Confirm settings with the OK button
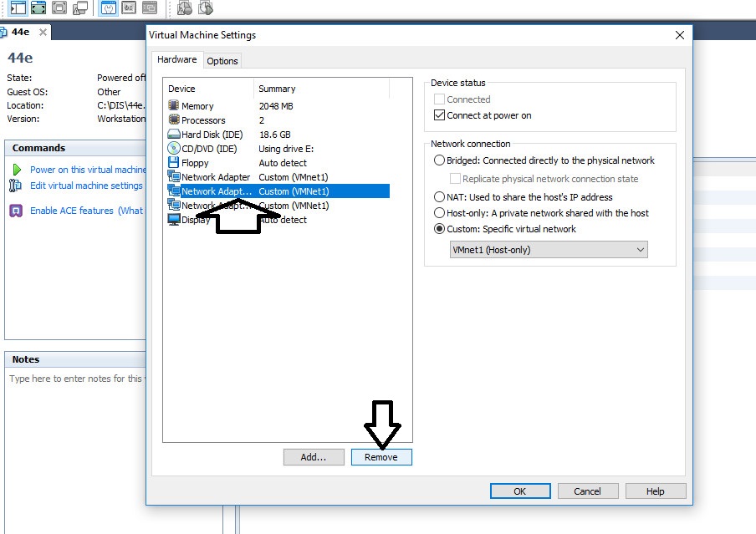The width and height of the screenshot is (756, 534). click(x=519, y=491)
